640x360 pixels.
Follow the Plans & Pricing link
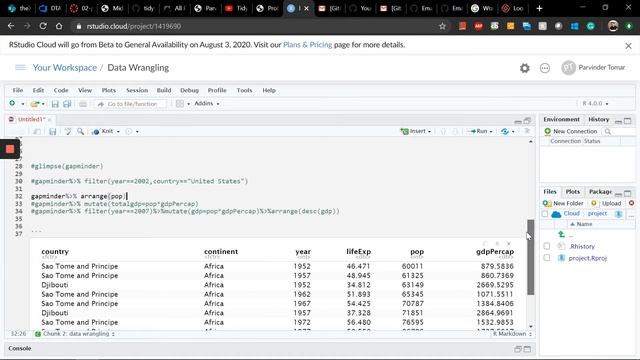tap(307, 45)
